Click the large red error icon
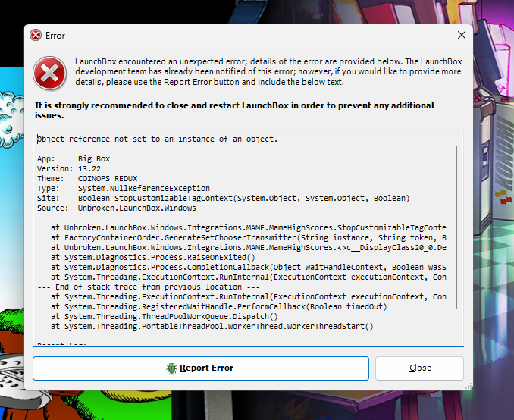514x420 pixels. [49, 73]
